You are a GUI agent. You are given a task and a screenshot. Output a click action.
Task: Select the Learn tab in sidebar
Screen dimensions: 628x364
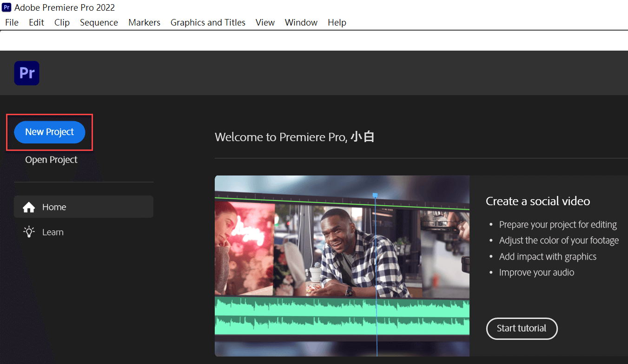(x=84, y=232)
